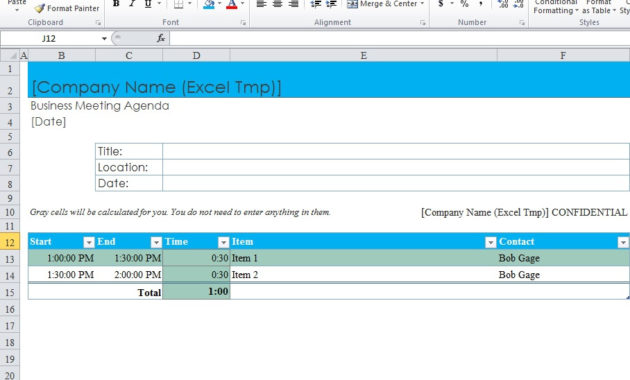
Task: Open the Alignment dialog launcher
Action: click(423, 23)
